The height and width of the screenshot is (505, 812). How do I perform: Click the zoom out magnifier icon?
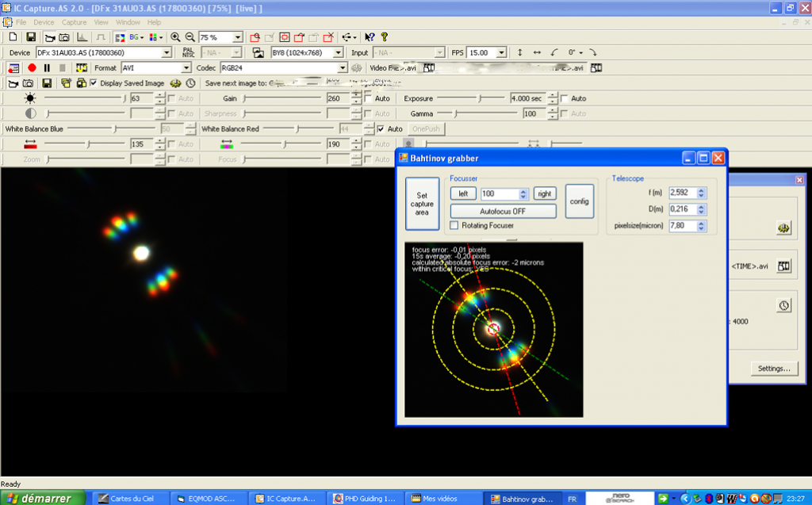(190, 37)
